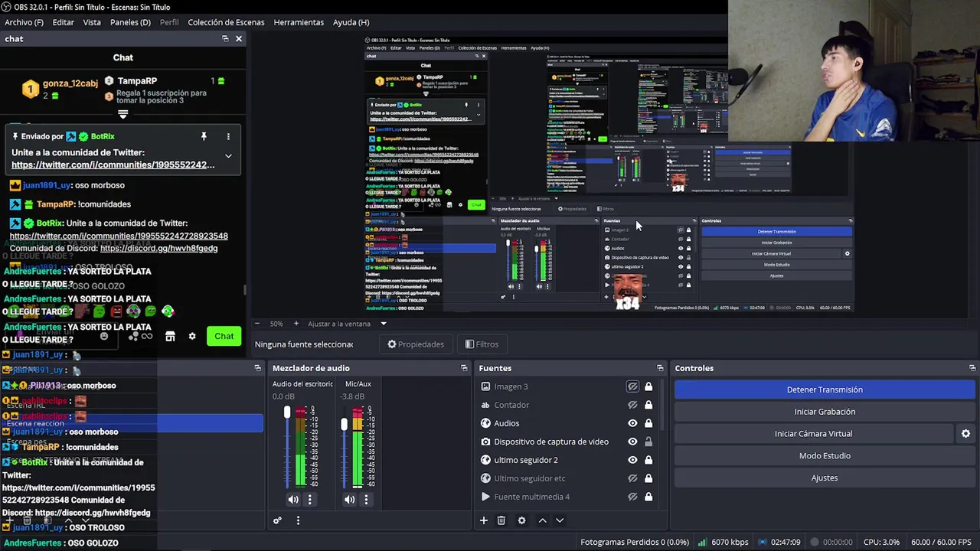Screen dimensions: 980x551
Task: Show the Contador source
Action: pos(632,405)
